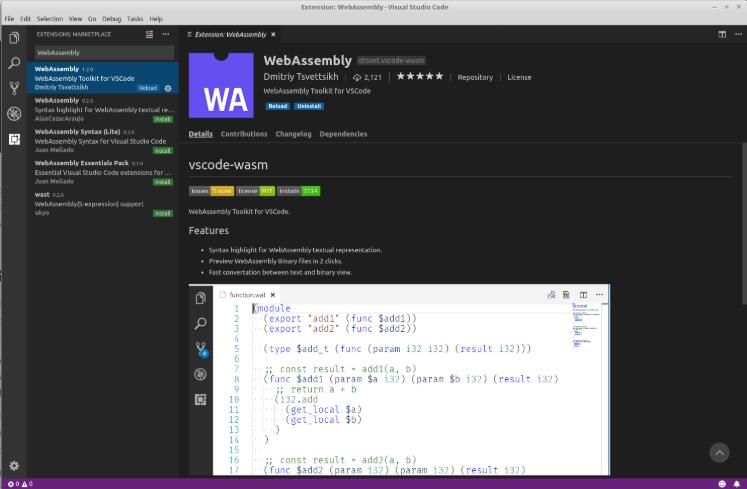Click Reload in WebAssembly list item
Image resolution: width=747 pixels, height=489 pixels.
coord(148,88)
